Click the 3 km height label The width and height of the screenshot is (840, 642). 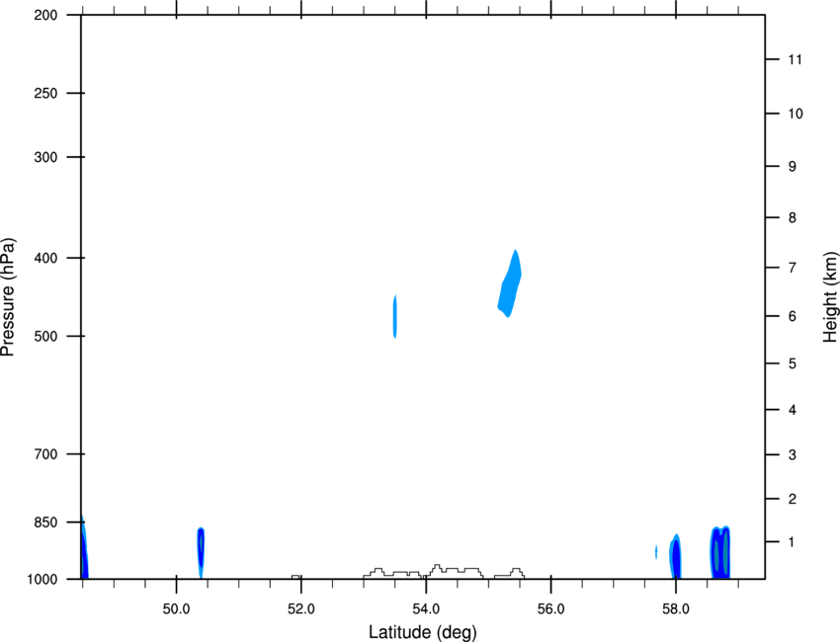pyautogui.click(x=793, y=455)
